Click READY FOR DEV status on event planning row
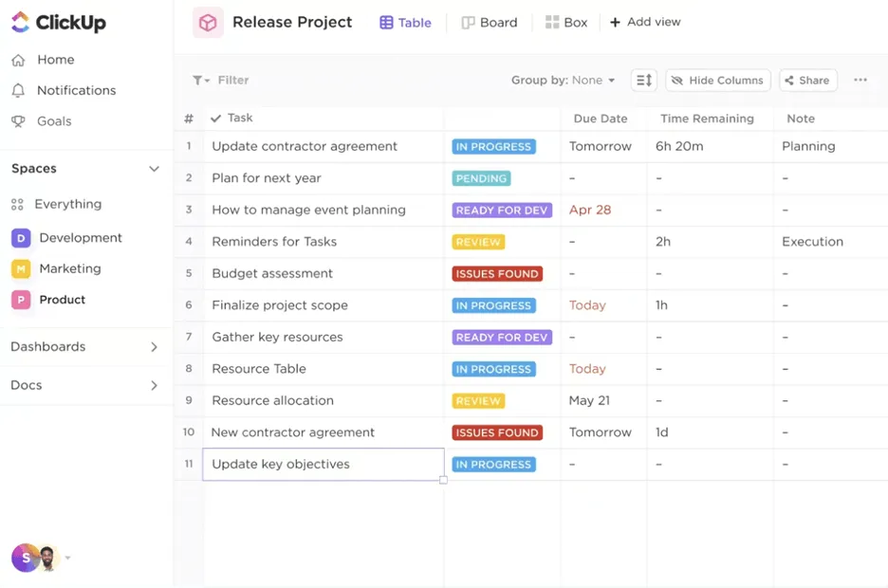This screenshot has width=888, height=588. 502,210
